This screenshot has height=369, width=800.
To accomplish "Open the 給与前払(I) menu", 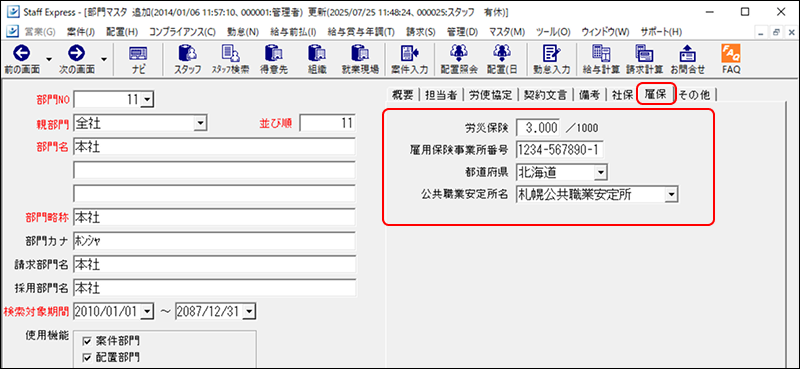I will click(x=293, y=32).
